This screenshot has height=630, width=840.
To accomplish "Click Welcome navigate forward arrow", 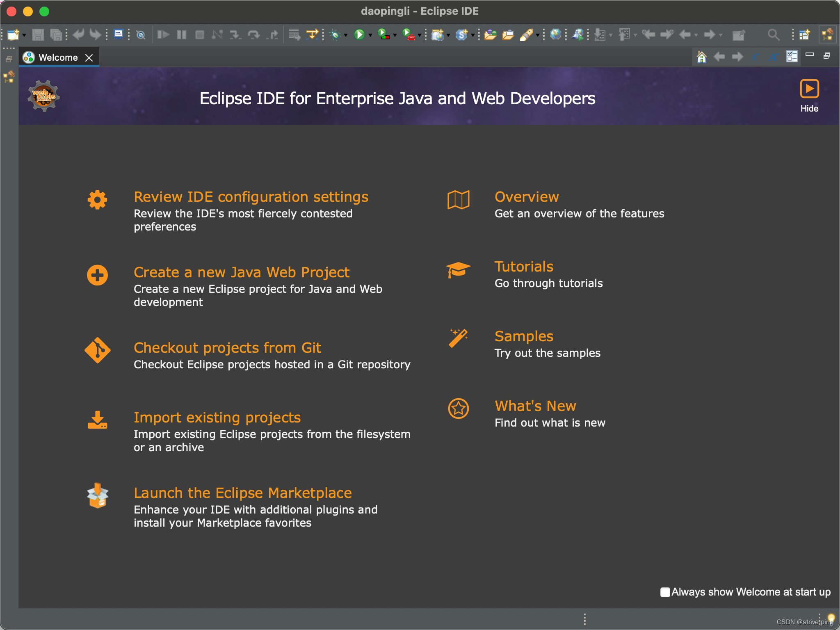I will pyautogui.click(x=737, y=57).
